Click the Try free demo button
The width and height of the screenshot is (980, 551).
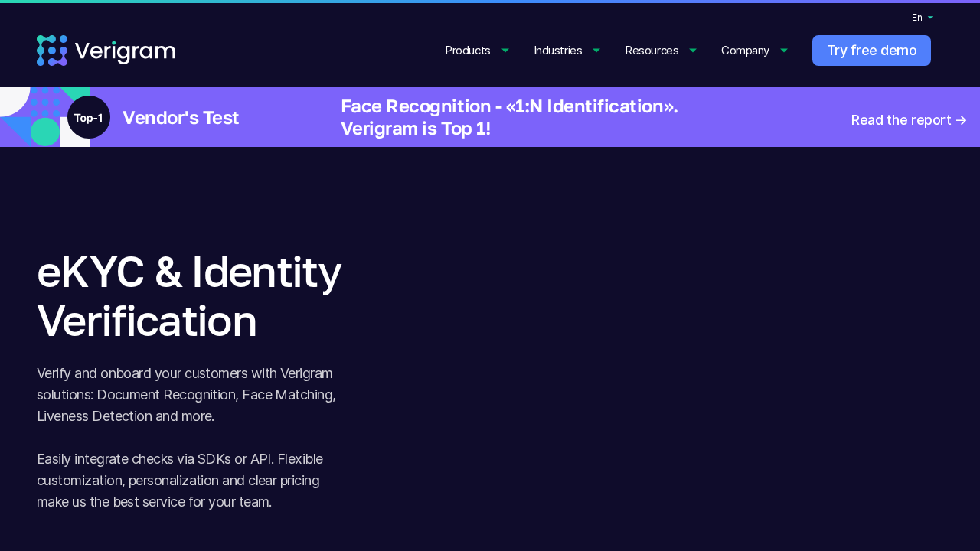tap(871, 50)
